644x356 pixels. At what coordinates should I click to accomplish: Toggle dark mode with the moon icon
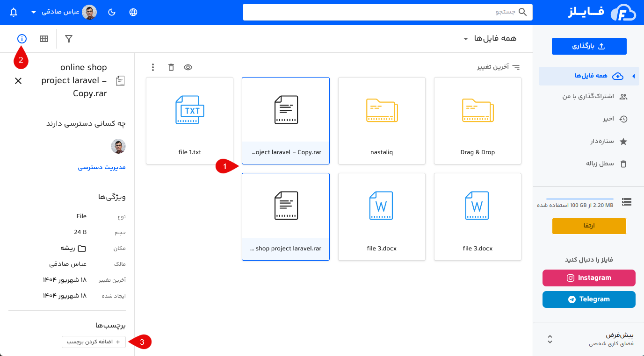[x=111, y=12]
